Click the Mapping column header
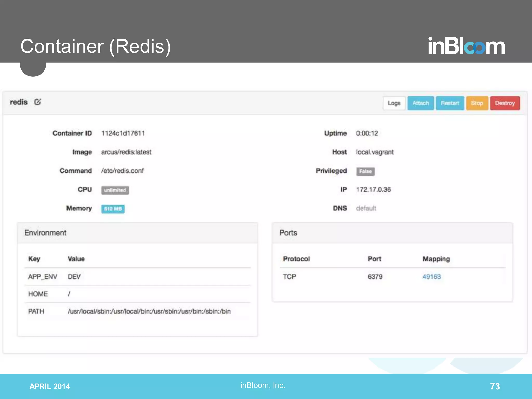This screenshot has height=399, width=532. 436,259
